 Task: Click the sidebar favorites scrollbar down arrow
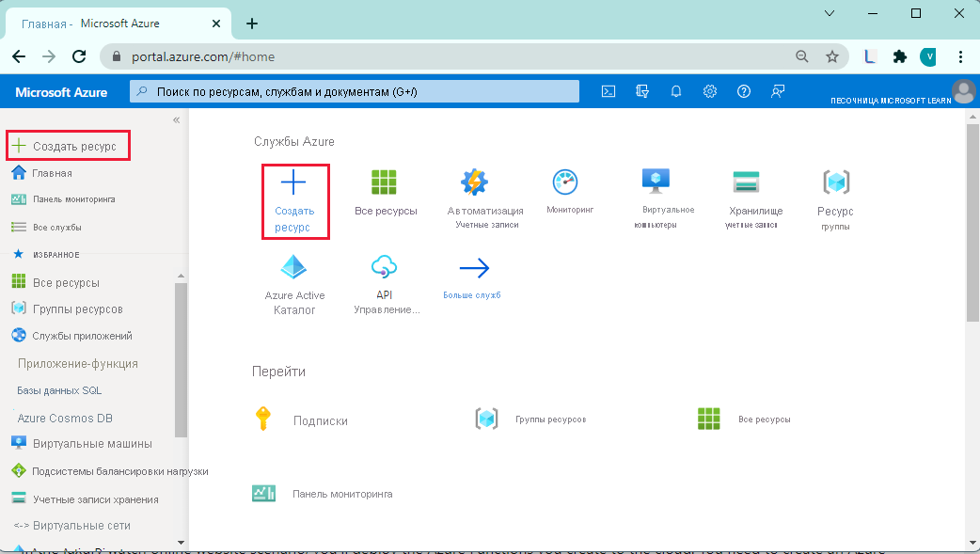coord(181,543)
